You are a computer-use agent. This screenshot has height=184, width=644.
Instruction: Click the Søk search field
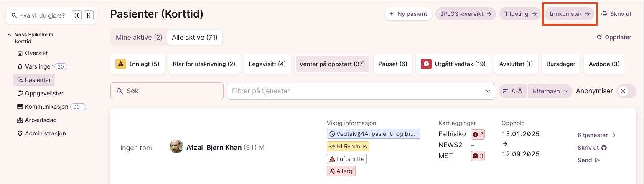pos(167,91)
